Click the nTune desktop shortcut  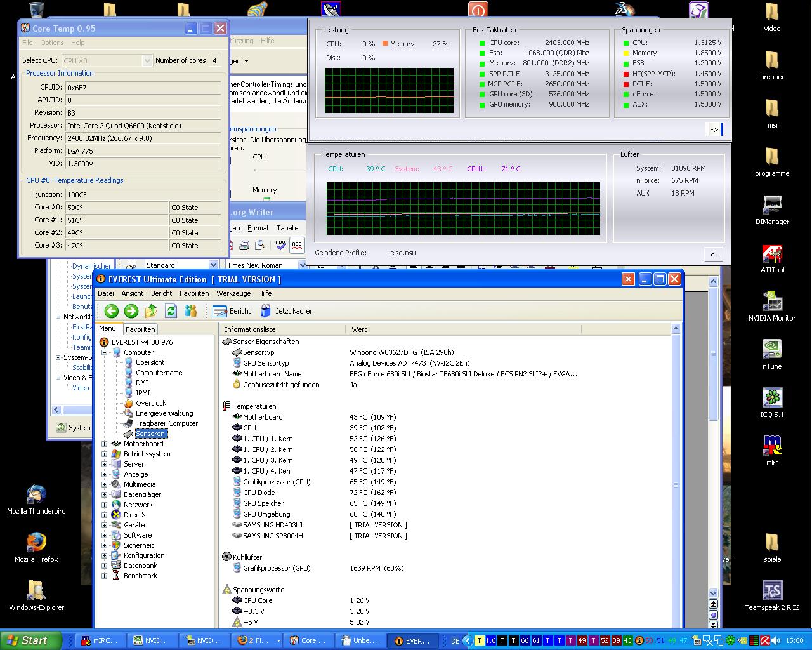pyautogui.click(x=772, y=355)
